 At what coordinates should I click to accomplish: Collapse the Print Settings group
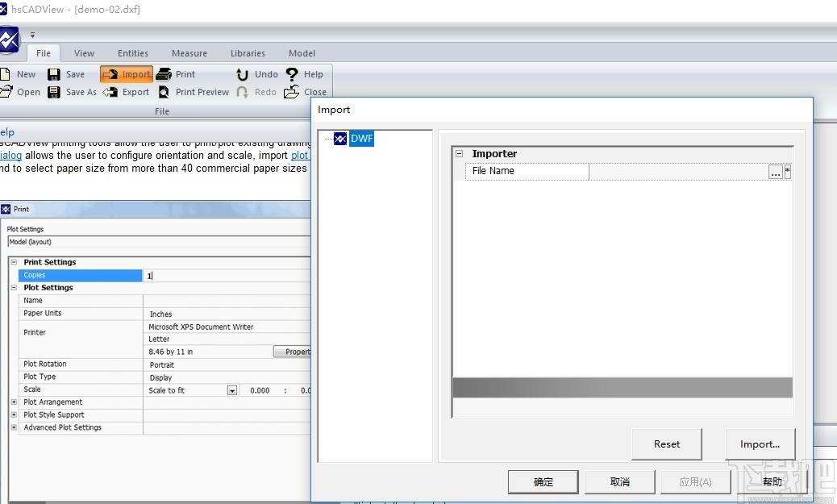pyautogui.click(x=14, y=262)
